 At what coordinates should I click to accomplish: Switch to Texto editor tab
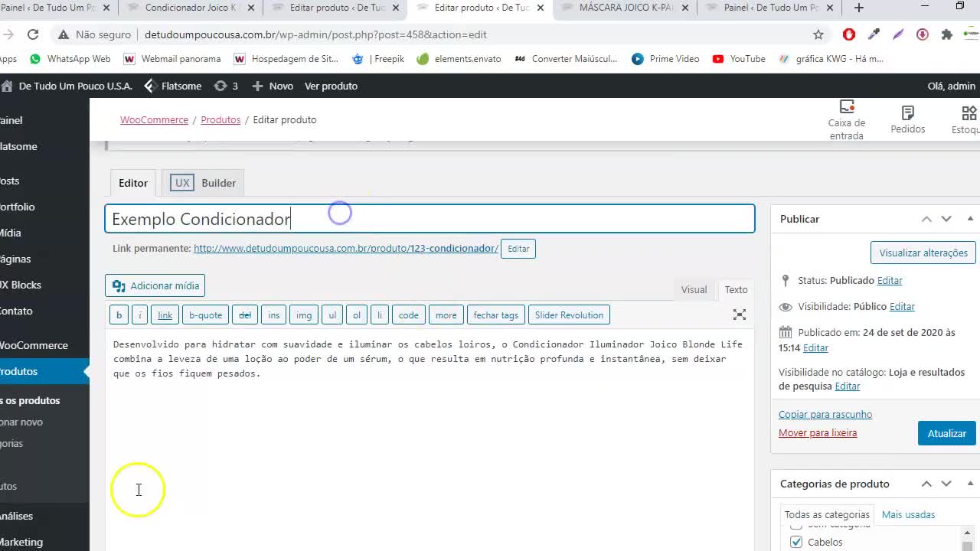(x=736, y=289)
